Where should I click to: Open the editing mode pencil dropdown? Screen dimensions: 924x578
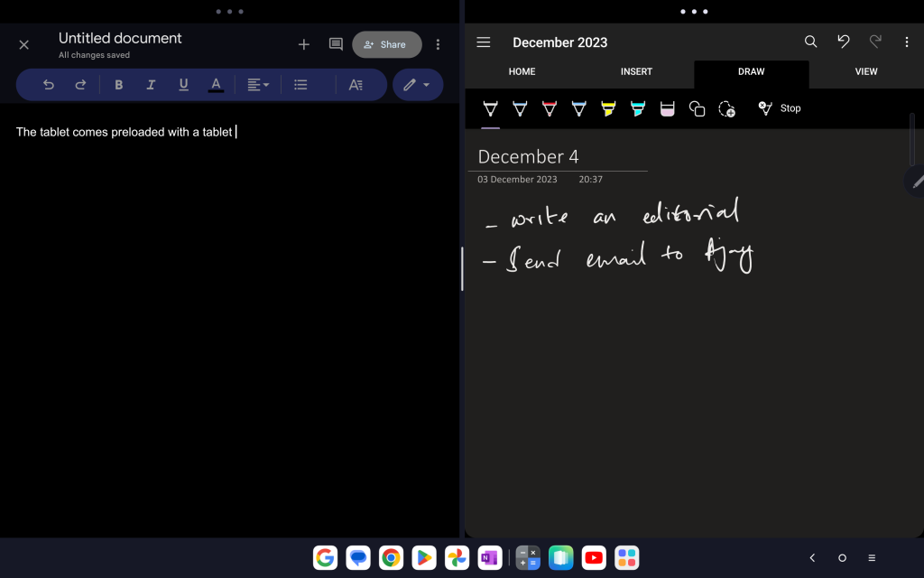point(417,85)
